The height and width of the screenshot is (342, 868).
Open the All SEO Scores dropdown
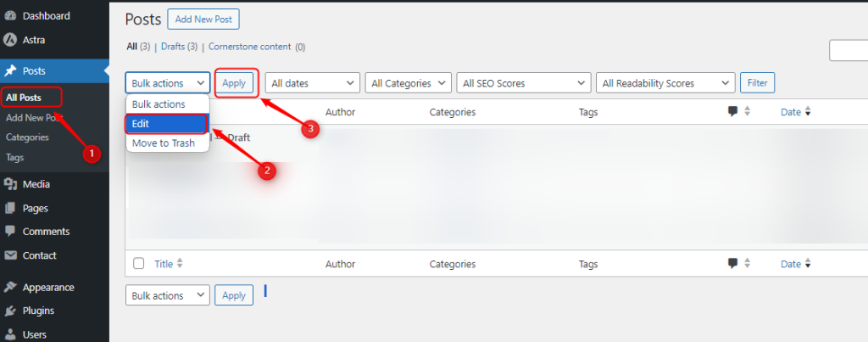[523, 83]
